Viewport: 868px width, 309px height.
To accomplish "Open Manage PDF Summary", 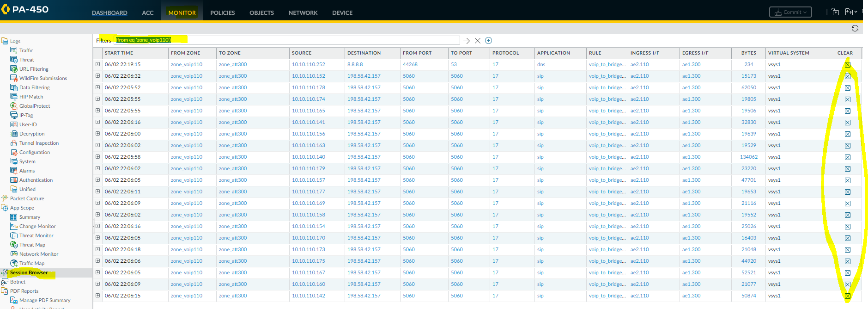I will click(45, 300).
